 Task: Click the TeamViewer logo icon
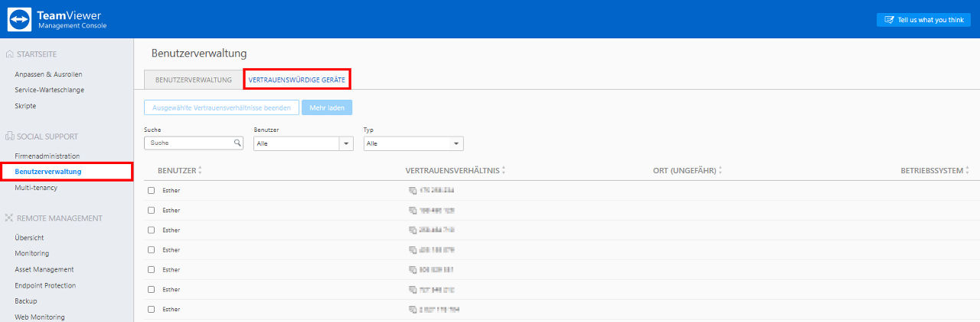coord(19,19)
